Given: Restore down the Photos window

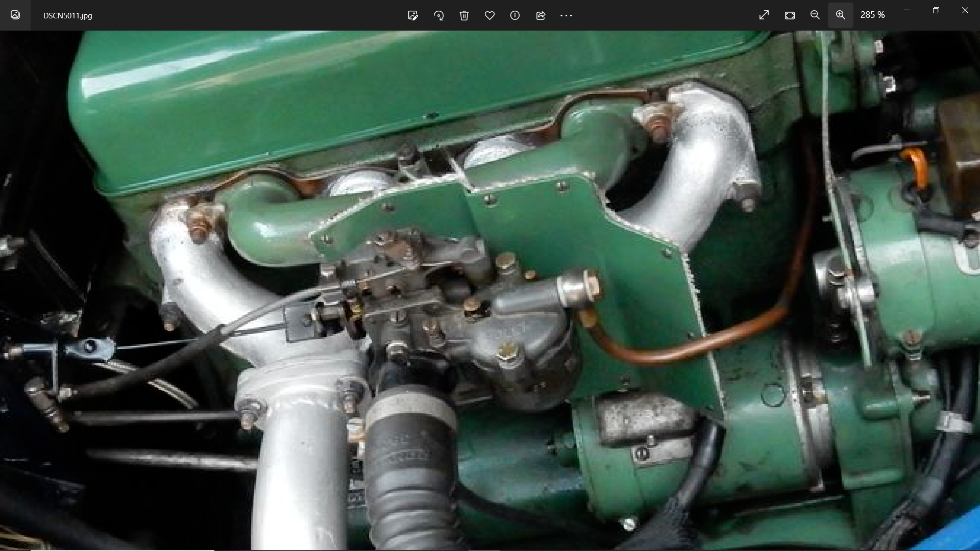Looking at the screenshot, I should [x=936, y=10].
